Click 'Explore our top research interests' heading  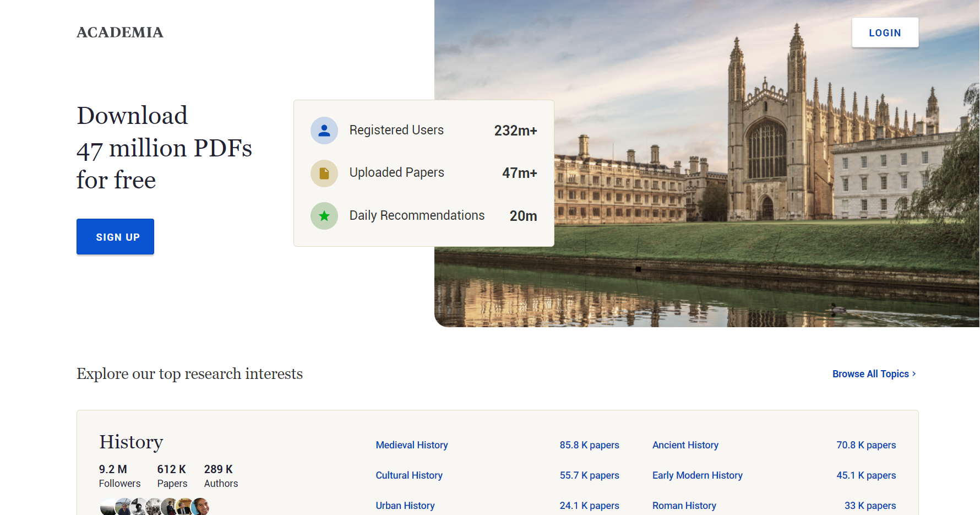pos(189,374)
